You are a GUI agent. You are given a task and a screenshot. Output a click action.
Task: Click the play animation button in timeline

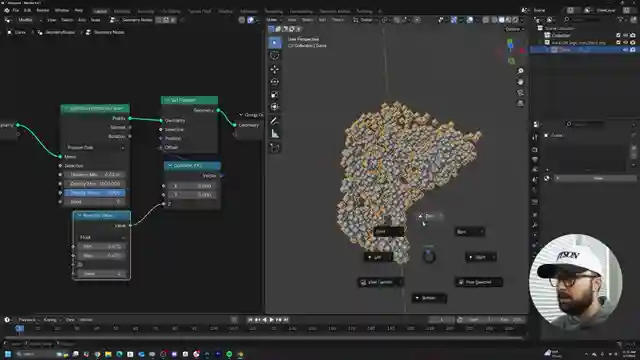[271, 320]
